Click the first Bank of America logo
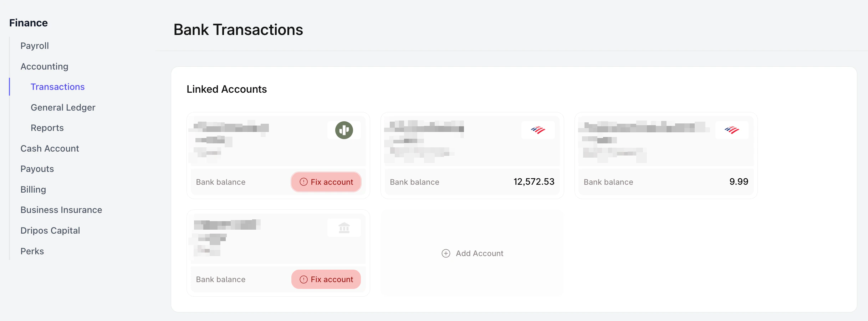 click(x=538, y=130)
